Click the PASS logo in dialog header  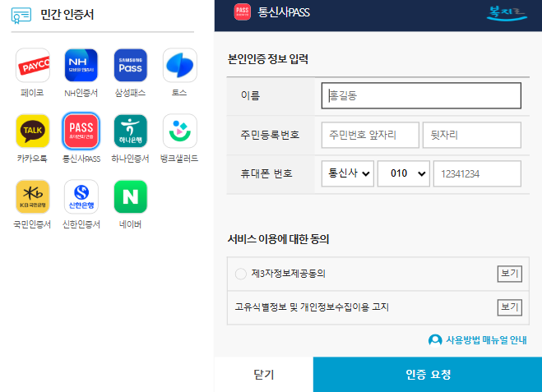click(x=243, y=12)
